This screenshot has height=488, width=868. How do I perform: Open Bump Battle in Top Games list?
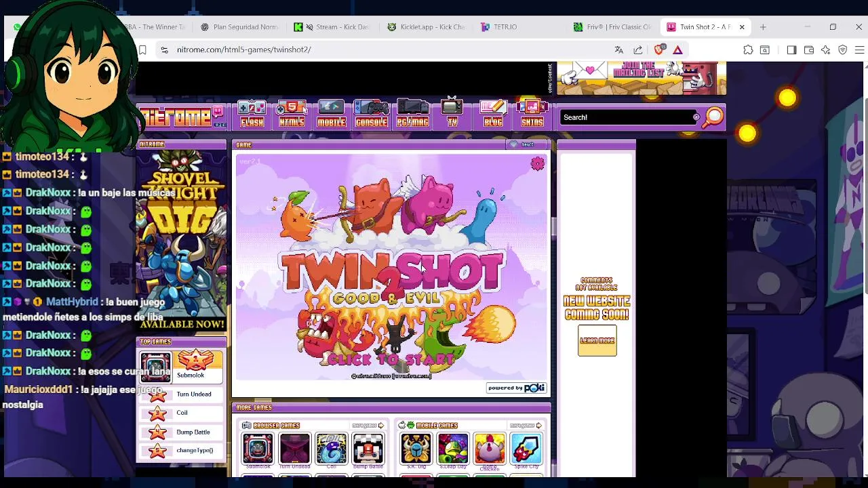point(181,432)
